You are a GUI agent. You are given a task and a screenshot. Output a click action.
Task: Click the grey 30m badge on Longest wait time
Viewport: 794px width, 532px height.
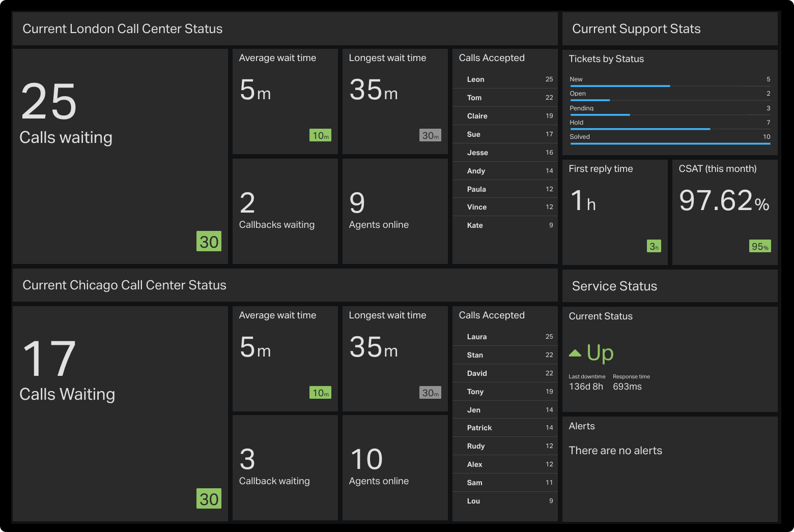coord(430,135)
